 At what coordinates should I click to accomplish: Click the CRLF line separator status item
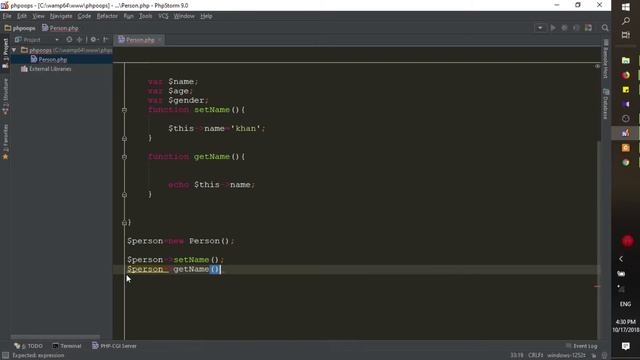click(536, 356)
